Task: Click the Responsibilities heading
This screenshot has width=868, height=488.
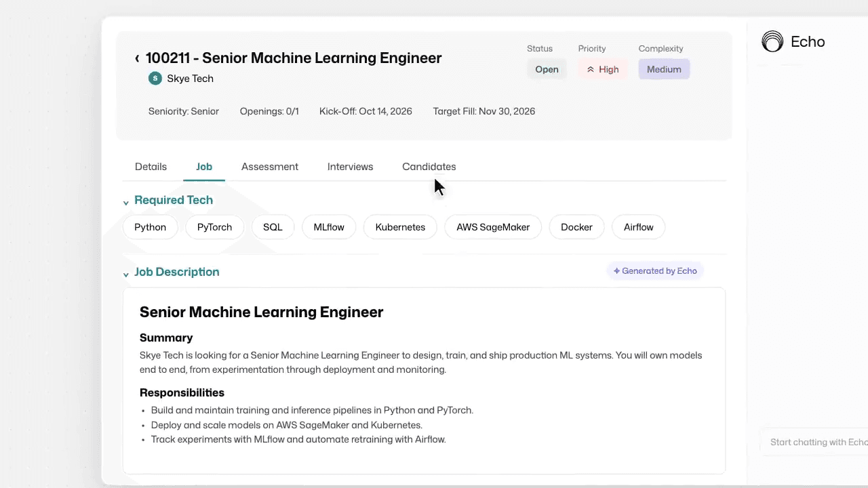Action: point(182,393)
